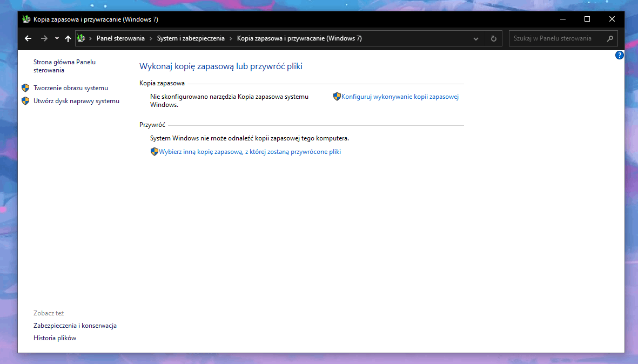Click the Kopia zapasowa section label
Image resolution: width=638 pixels, height=364 pixels.
click(x=162, y=83)
